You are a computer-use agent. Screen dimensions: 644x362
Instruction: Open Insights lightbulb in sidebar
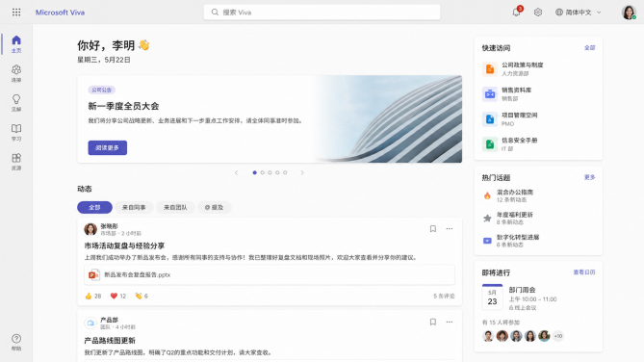[x=16, y=103]
